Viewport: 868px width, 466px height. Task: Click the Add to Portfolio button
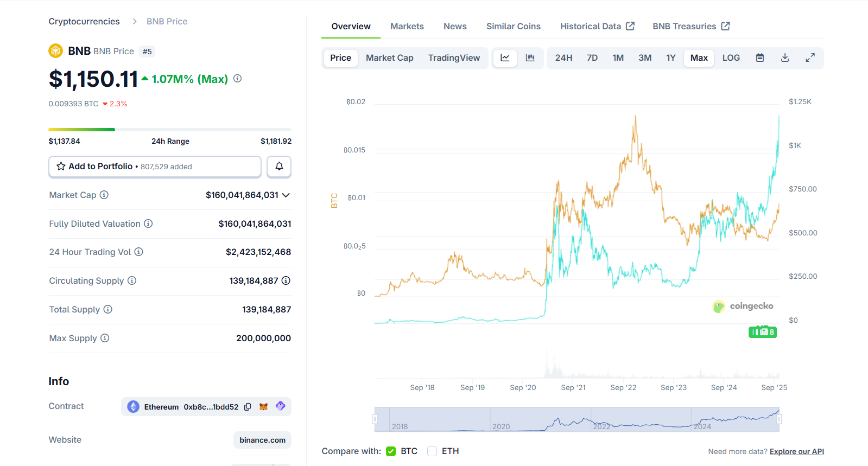[x=155, y=167]
